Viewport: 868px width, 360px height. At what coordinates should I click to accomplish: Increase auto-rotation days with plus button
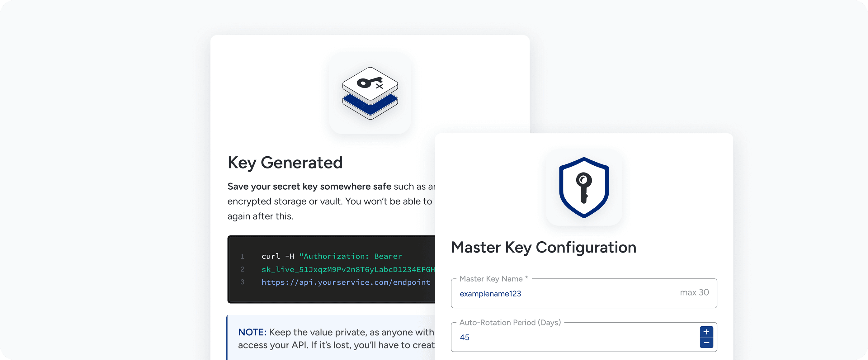[706, 332]
